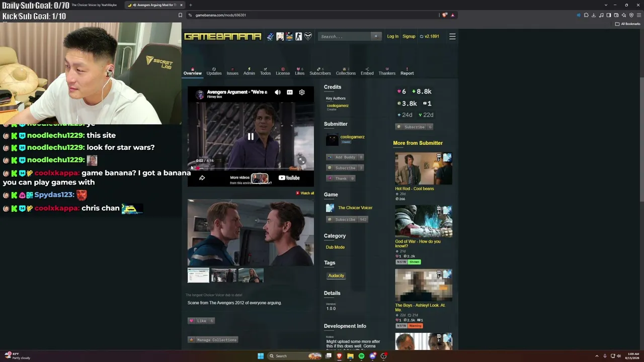
Task: Click the Audacity tag
Action: [336, 276]
